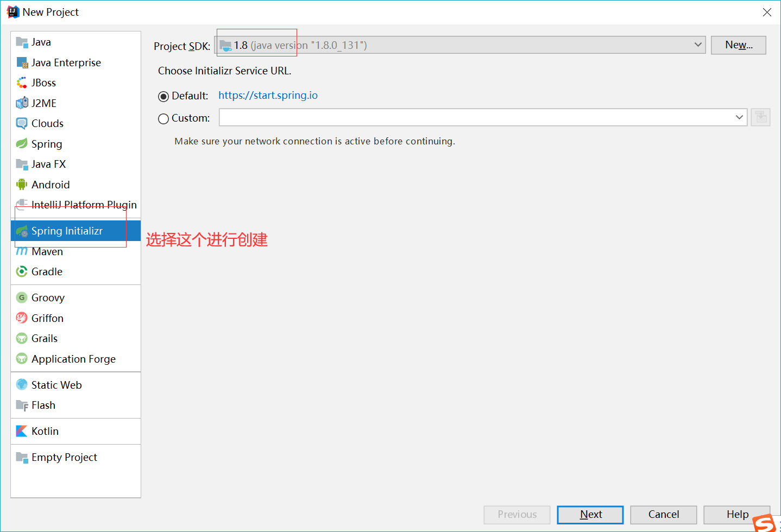Select Application Forge entry
This screenshot has height=532, width=781.
[x=75, y=359]
